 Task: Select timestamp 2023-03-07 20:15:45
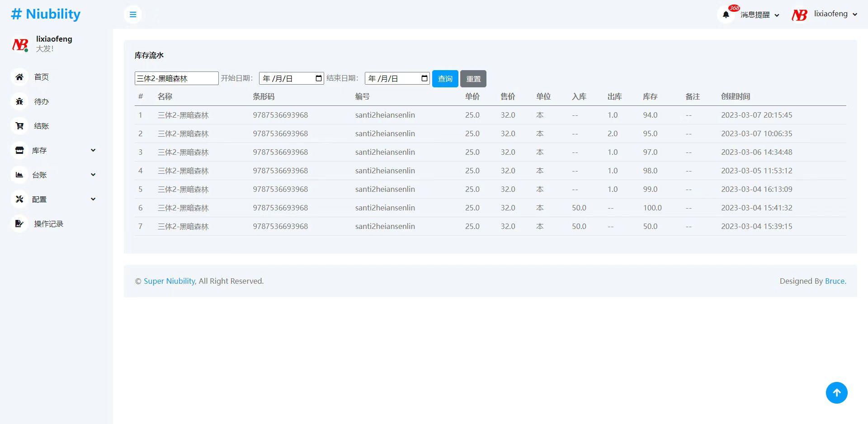click(x=757, y=115)
